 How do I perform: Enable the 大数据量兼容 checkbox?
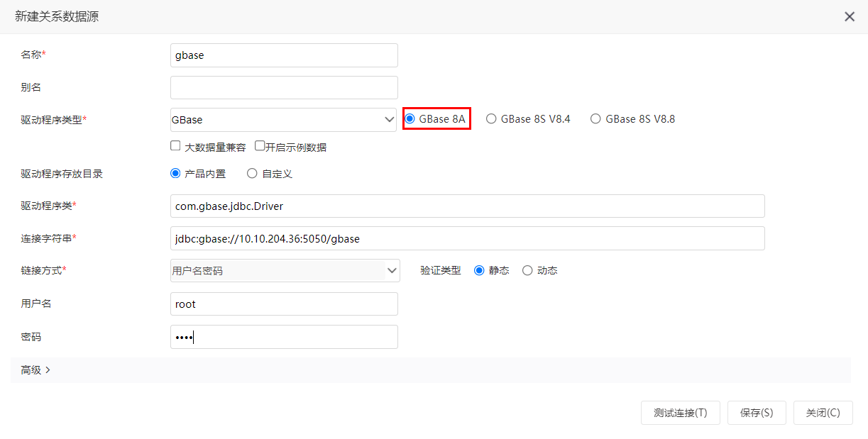[x=175, y=146]
